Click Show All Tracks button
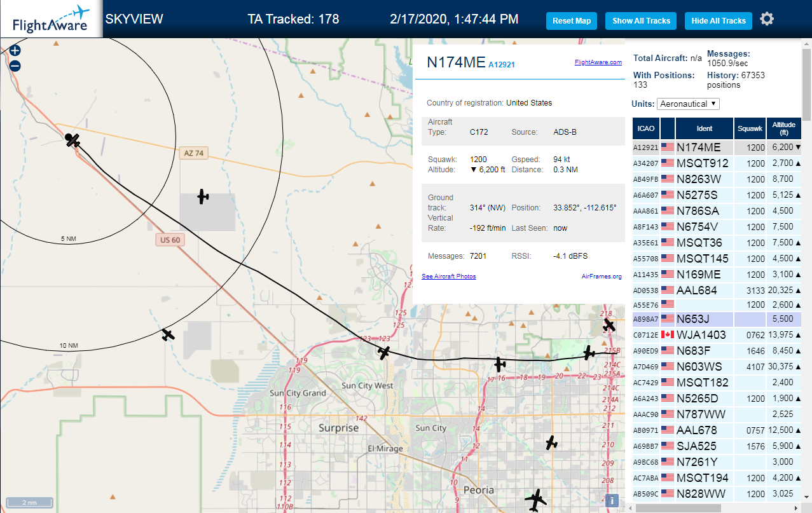Image resolution: width=812 pixels, height=513 pixels. tap(641, 20)
